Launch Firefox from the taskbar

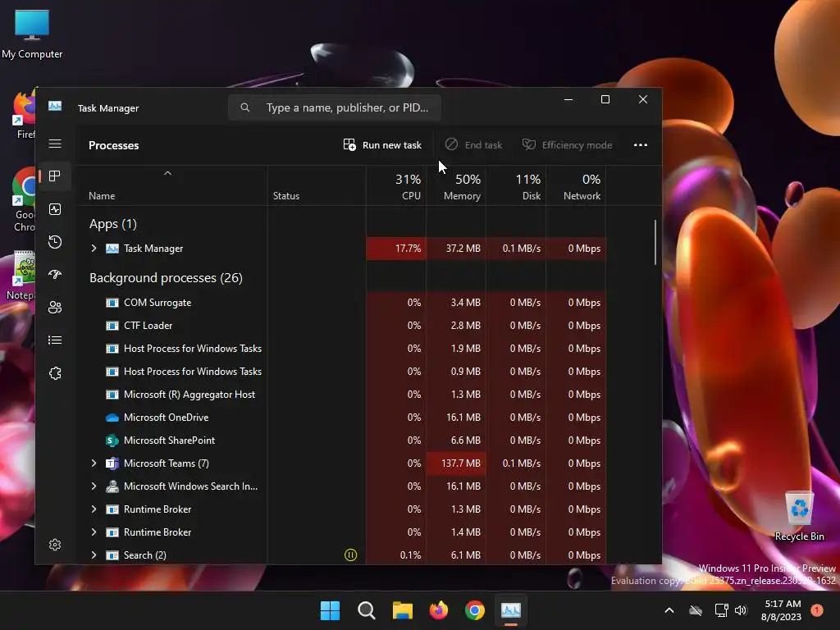tap(439, 610)
